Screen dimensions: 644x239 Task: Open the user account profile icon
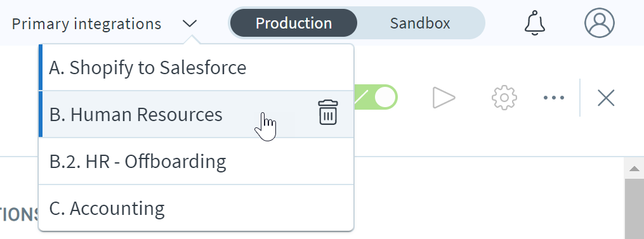pos(599,23)
